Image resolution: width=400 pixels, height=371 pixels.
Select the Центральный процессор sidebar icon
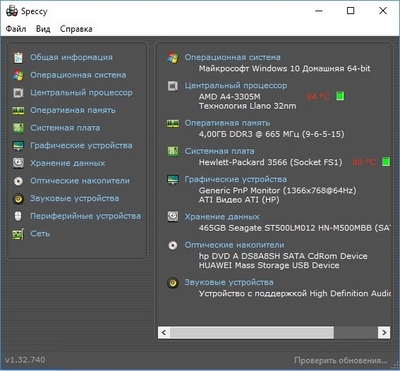tap(18, 93)
